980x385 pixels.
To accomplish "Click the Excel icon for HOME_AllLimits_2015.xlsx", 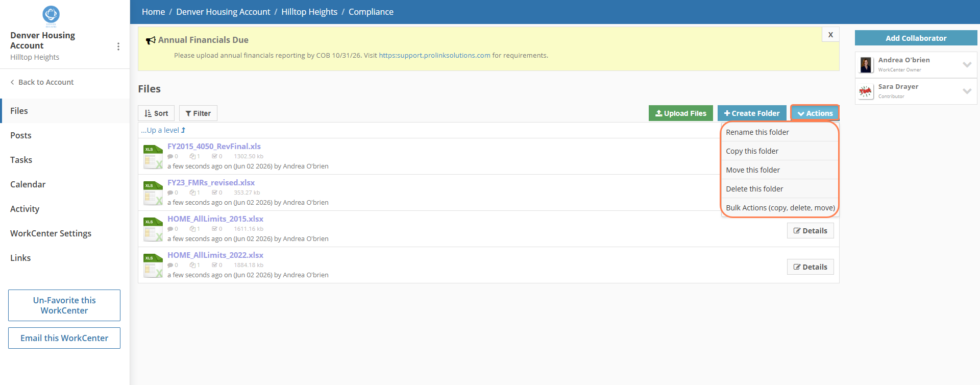I will tap(153, 229).
